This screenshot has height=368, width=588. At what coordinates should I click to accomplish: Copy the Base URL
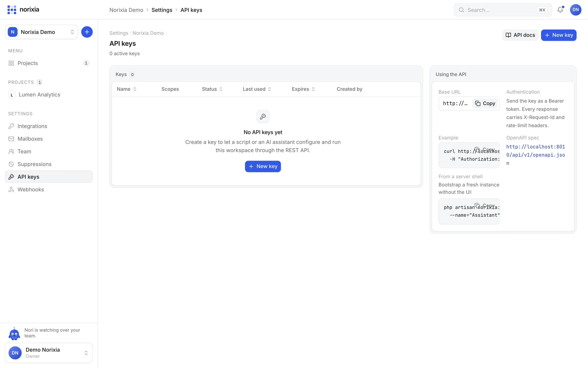tap(485, 103)
